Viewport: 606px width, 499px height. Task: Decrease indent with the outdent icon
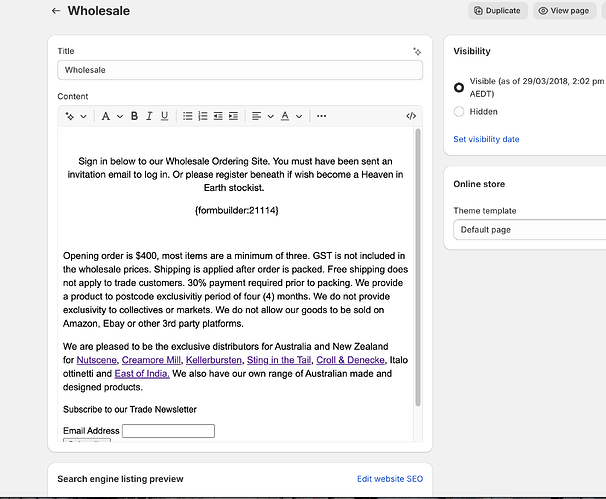[x=218, y=116]
